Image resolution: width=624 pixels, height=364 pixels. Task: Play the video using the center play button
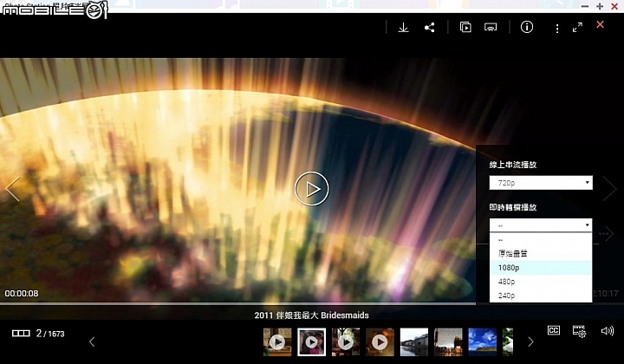(312, 189)
